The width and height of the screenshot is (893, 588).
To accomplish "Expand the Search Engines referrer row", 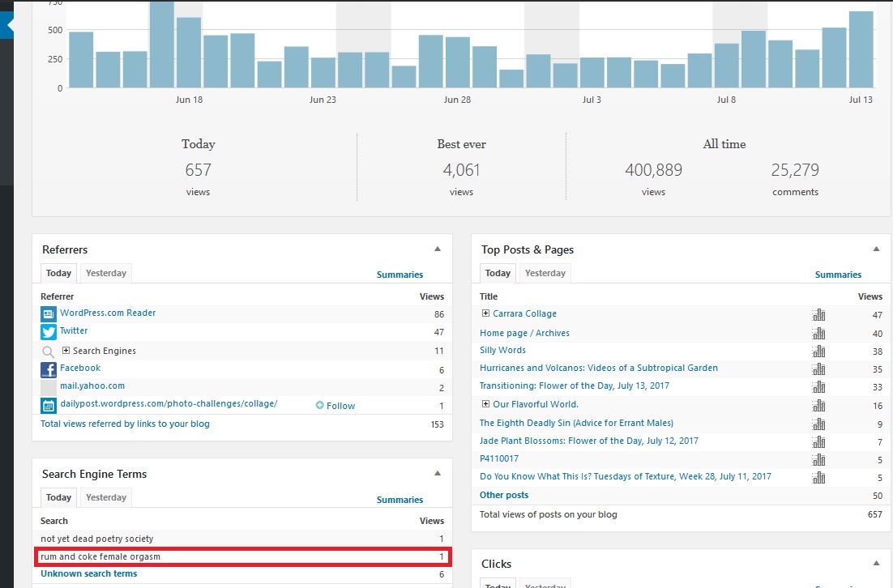I will point(66,351).
